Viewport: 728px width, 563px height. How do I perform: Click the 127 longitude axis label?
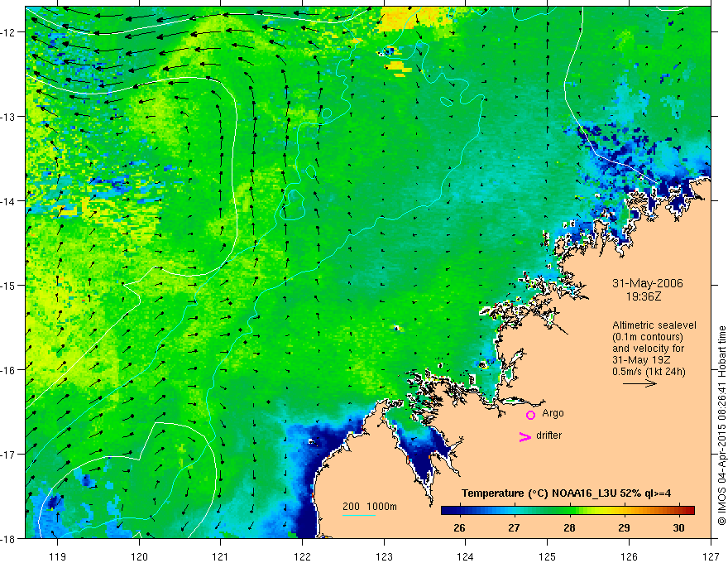[x=711, y=556]
